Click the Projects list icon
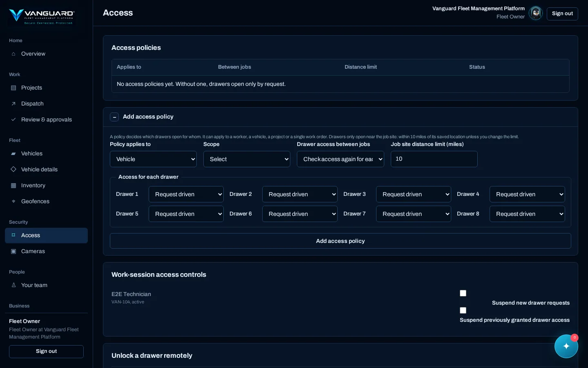 coord(13,88)
